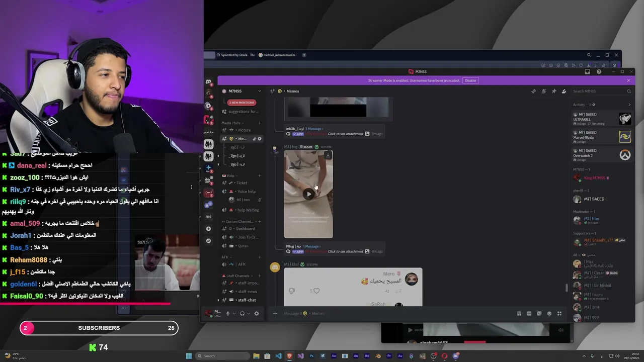Expand the Activity section arrow

point(629,105)
